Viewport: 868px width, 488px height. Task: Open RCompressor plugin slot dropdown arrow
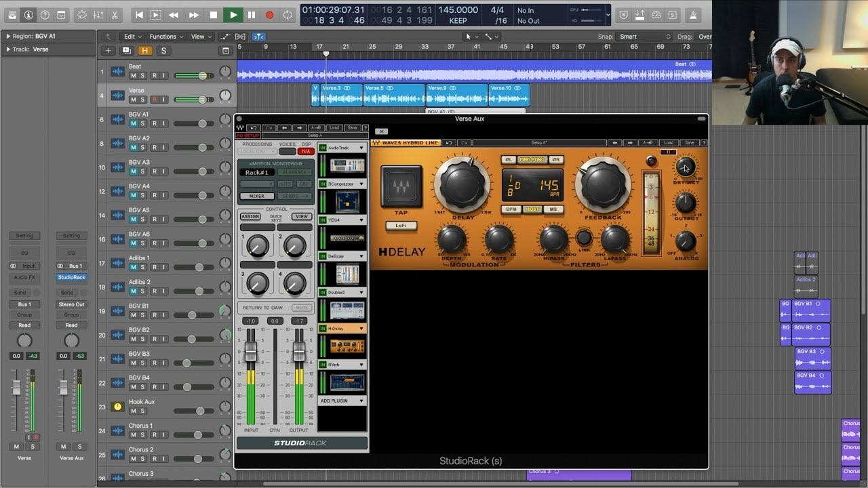361,184
